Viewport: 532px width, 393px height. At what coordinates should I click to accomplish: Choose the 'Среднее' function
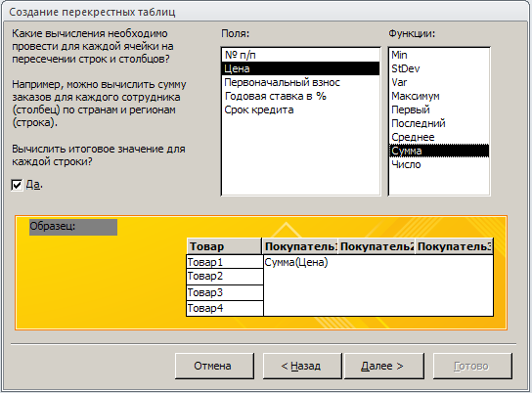439,137
